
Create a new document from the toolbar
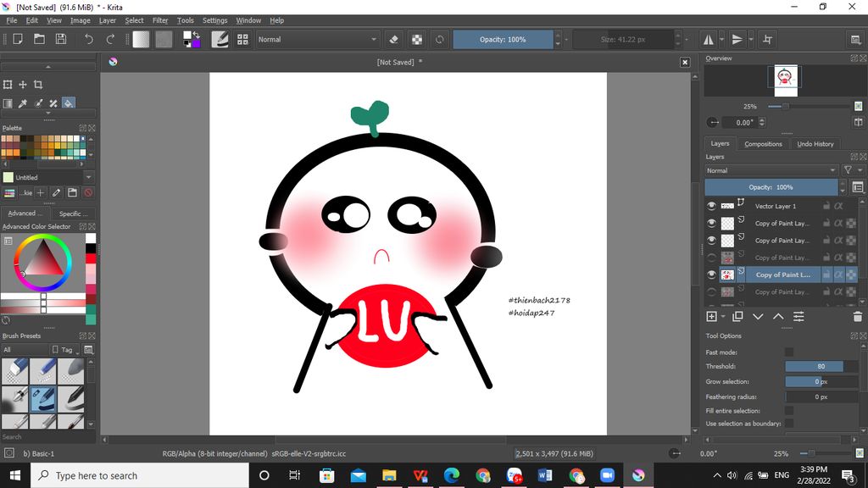click(18, 39)
